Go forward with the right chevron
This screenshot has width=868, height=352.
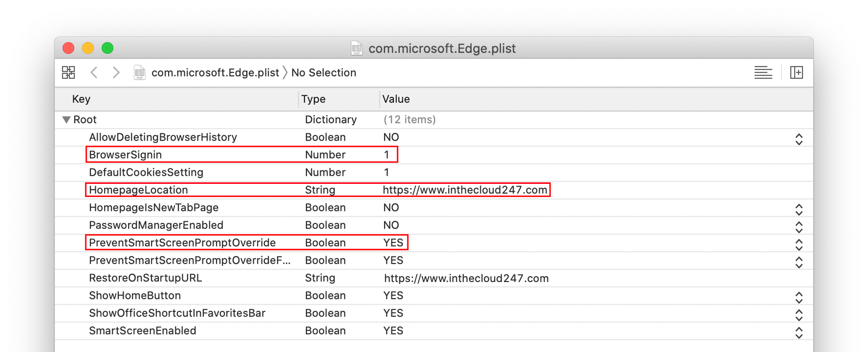(x=116, y=72)
